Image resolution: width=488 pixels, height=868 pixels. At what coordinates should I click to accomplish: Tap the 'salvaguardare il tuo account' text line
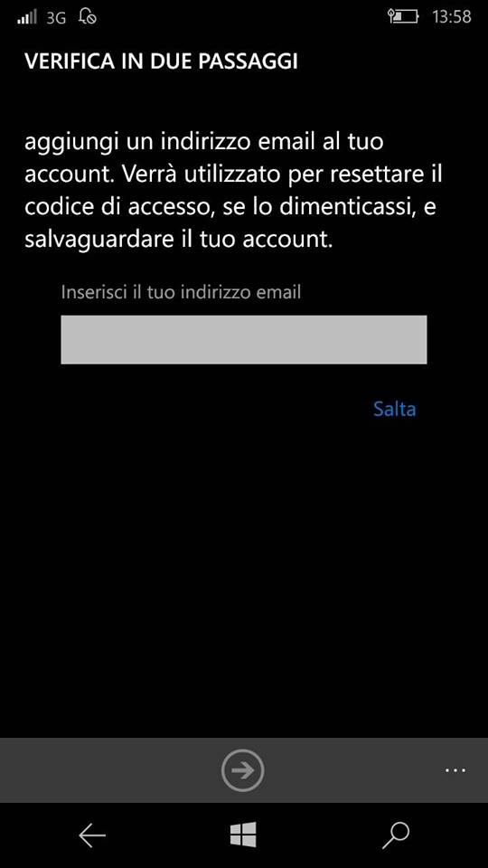179,241
